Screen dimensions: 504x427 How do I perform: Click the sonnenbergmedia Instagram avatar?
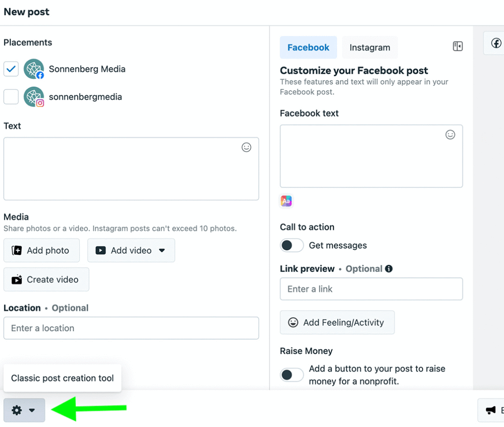pyautogui.click(x=34, y=97)
